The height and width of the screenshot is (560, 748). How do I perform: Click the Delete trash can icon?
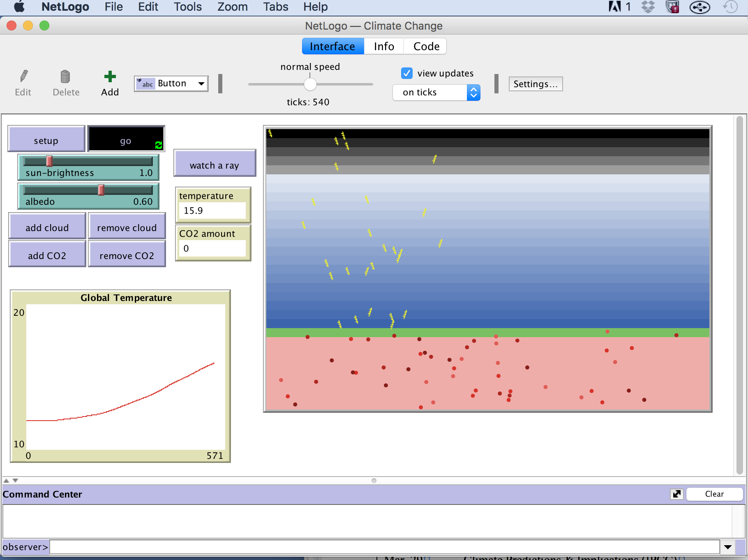tap(65, 76)
